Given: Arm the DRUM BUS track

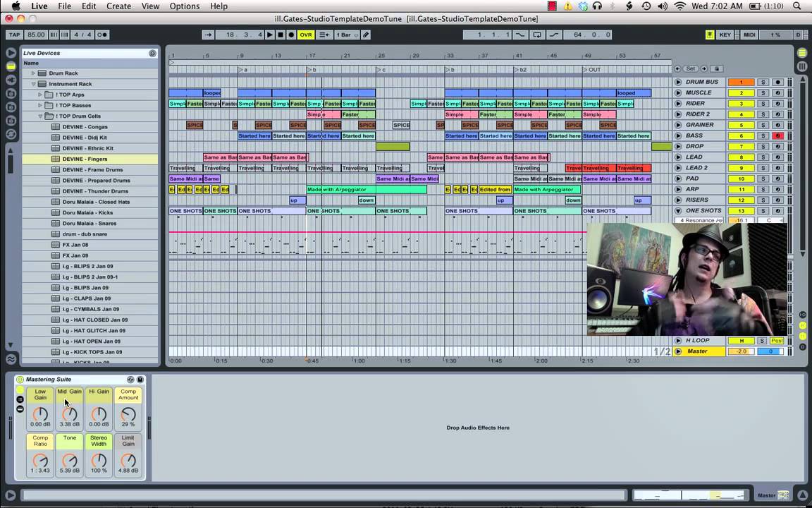Looking at the screenshot, I should [777, 82].
